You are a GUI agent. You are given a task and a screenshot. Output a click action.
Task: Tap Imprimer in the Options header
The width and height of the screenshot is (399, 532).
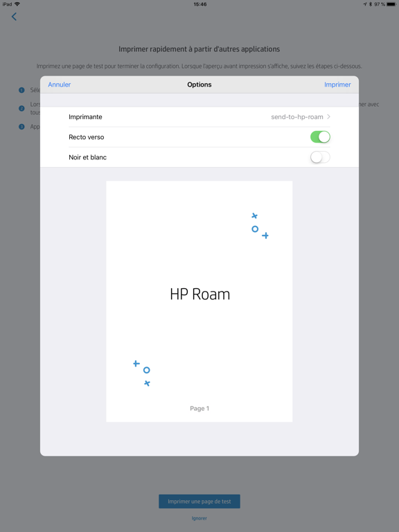click(x=337, y=85)
